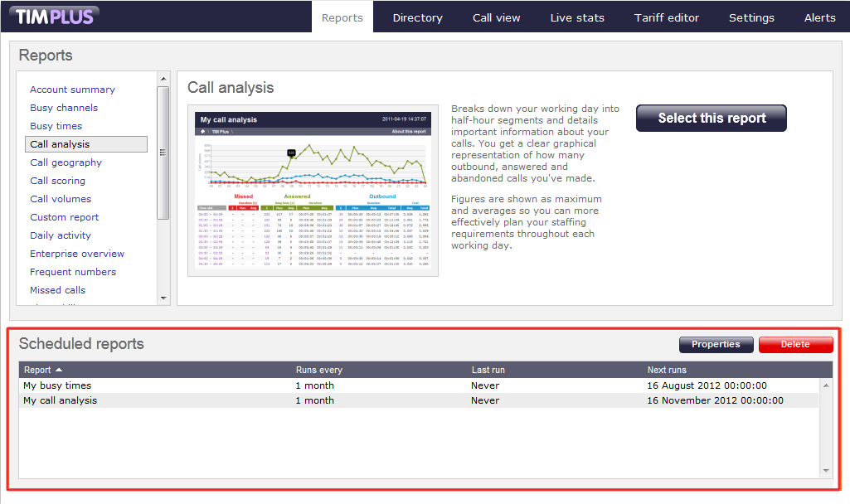Click the report list scrollbar thumb
850x504 pixels.
pos(163,152)
